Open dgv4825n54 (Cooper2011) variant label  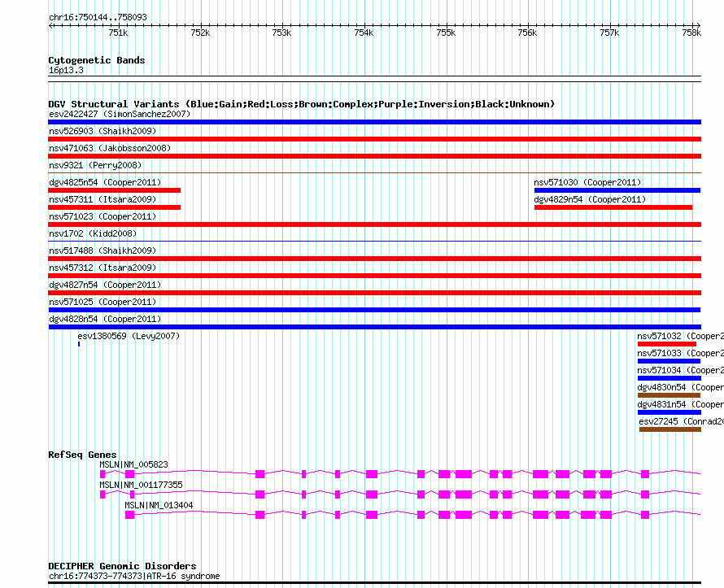pyautogui.click(x=105, y=182)
